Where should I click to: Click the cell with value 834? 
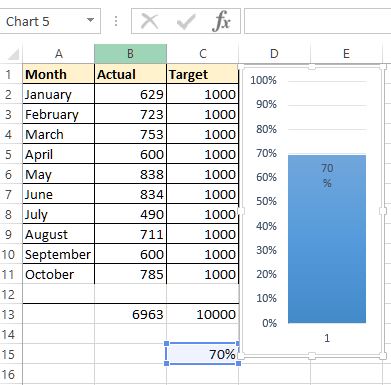130,194
